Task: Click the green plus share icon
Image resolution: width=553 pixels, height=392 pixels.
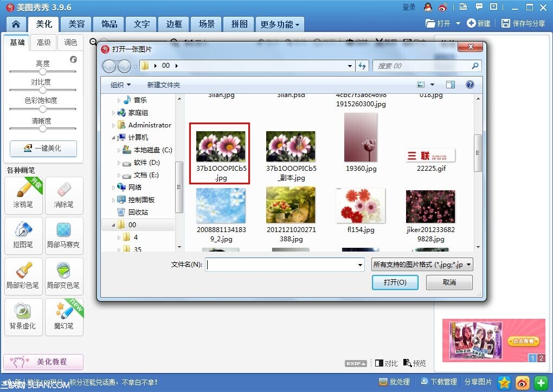Action: (x=541, y=382)
